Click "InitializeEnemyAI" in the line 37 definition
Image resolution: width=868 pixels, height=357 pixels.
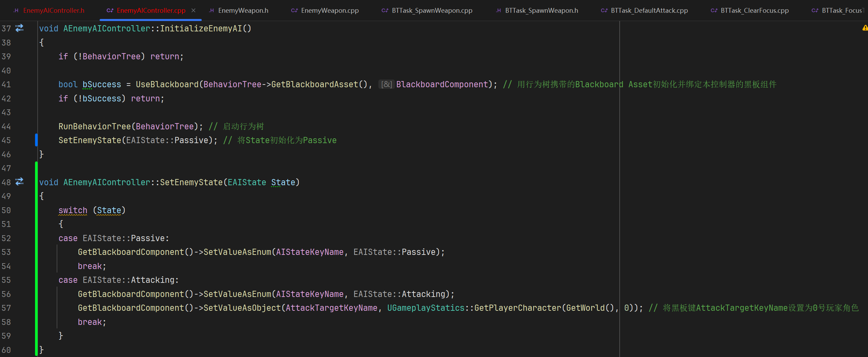pos(201,28)
